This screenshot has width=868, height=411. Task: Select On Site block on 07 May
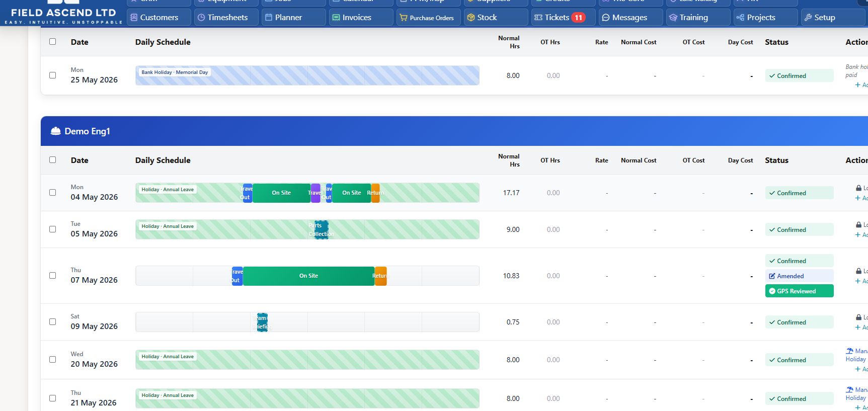pos(308,276)
